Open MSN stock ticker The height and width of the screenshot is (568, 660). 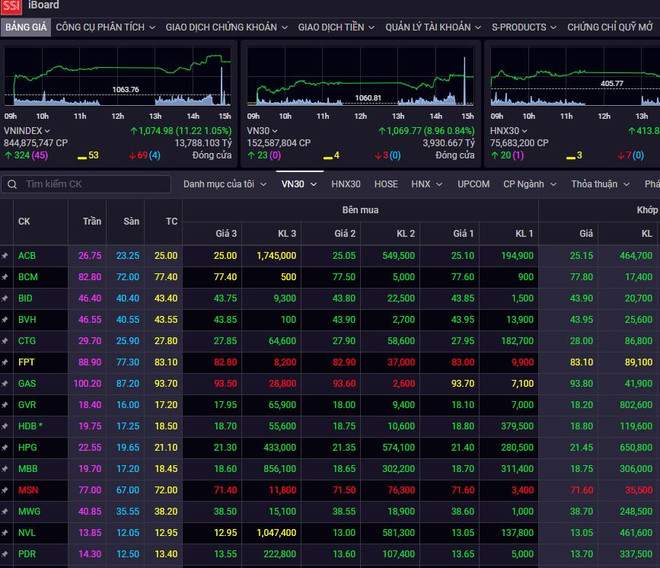pyautogui.click(x=28, y=490)
